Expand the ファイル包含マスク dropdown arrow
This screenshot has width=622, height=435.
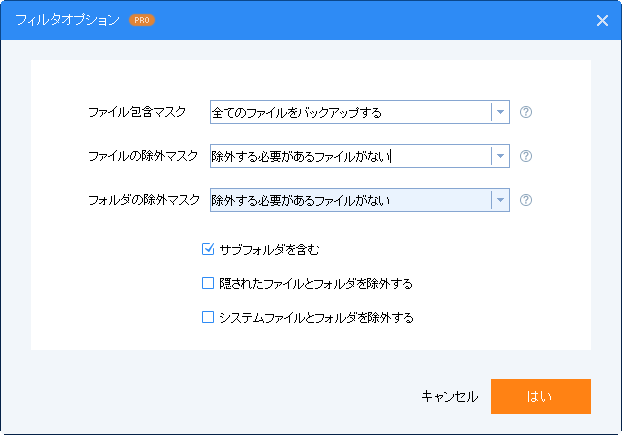500,112
